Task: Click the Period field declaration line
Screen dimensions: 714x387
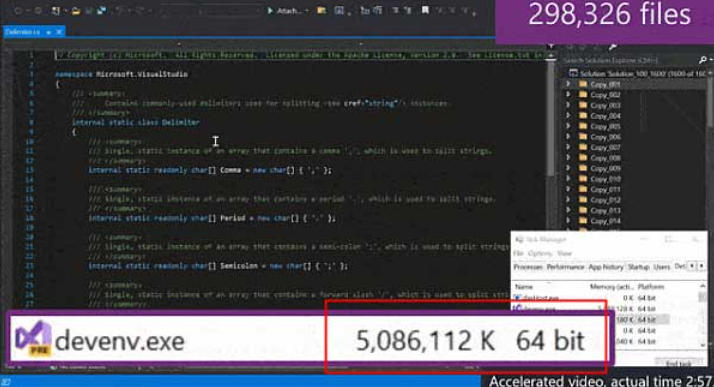Action: 212,218
